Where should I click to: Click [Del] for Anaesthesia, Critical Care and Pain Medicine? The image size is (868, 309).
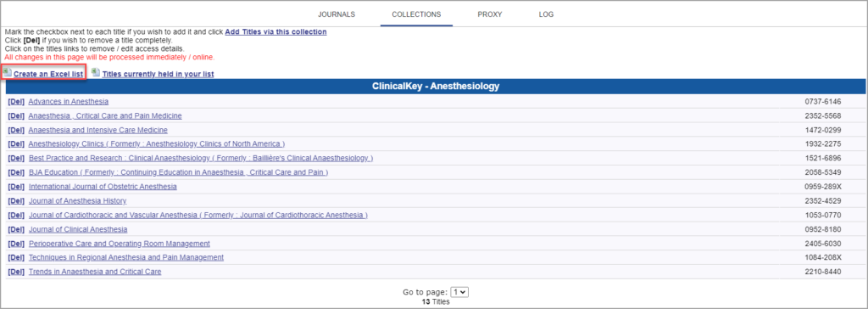[17, 116]
